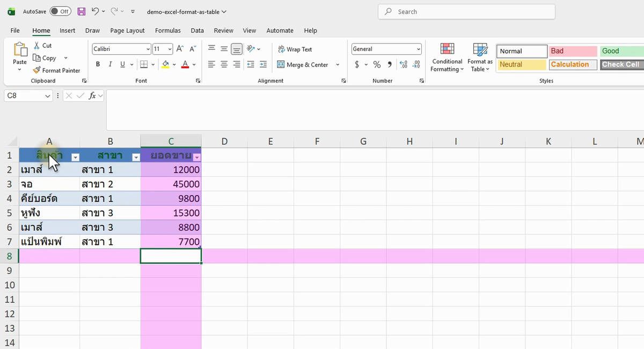The image size is (644, 349).
Task: Click Insert Function fx button
Action: point(92,96)
